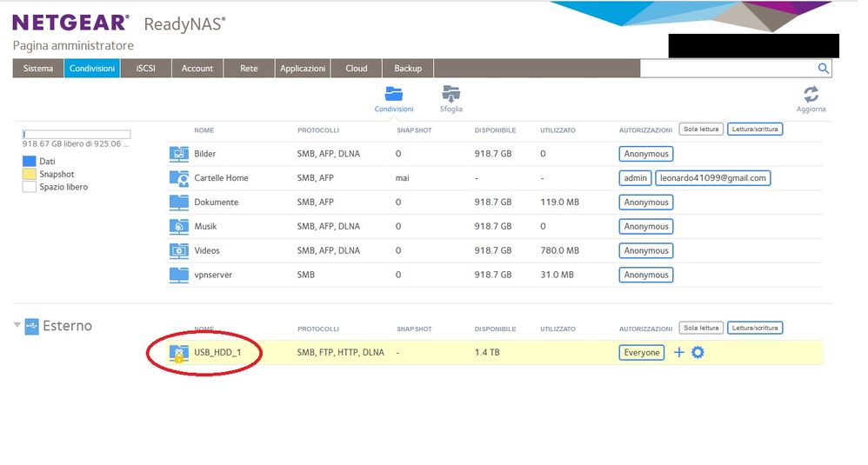The image size is (868, 465).
Task: Switch to the iSCSI tab
Action: pos(145,69)
